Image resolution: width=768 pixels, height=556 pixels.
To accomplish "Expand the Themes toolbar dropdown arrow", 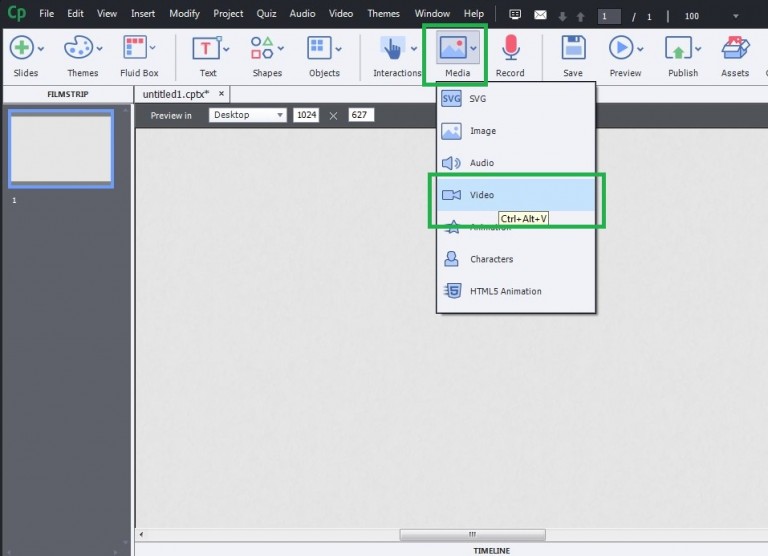I will point(99,48).
